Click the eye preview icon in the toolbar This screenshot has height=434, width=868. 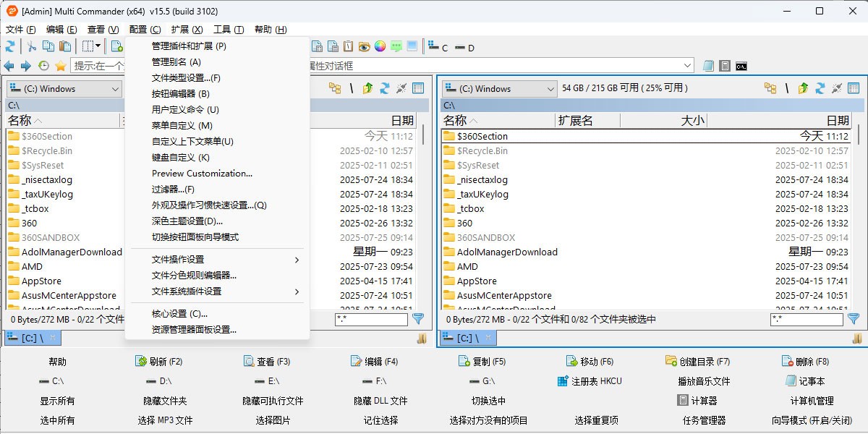[x=365, y=46]
